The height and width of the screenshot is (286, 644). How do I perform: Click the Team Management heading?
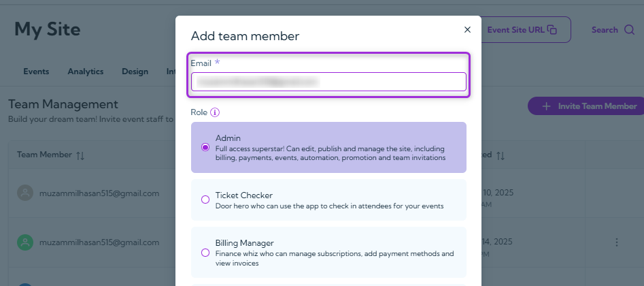(x=63, y=104)
